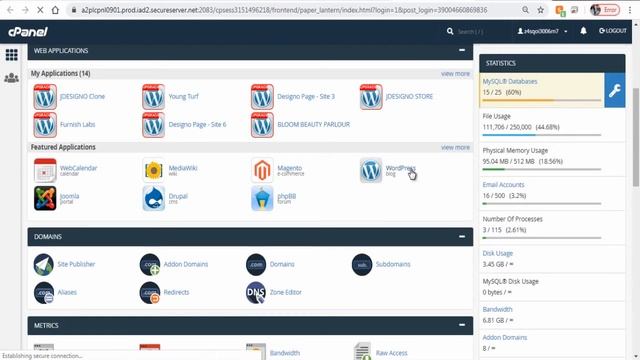Screen dimensions: 640x360
Task: Bookmark this page with the star icon
Action: (540, 10)
